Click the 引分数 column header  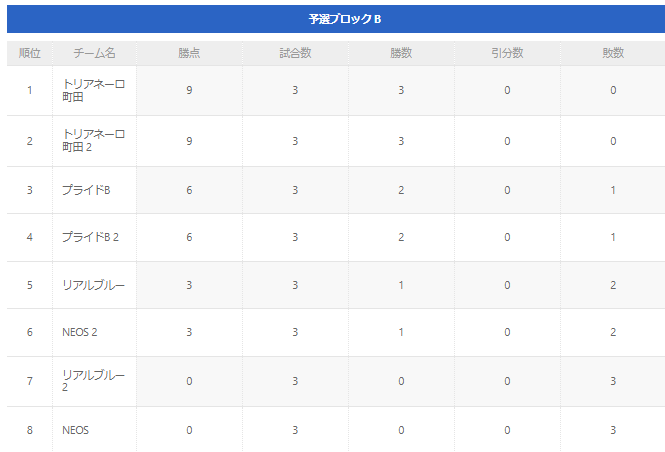pos(507,53)
